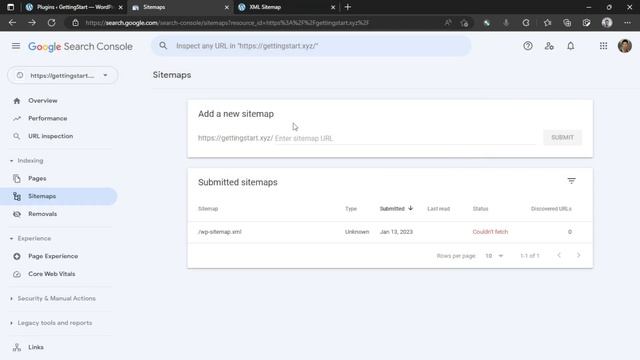Close the Sitemaps browser tab
Screen dimensions: 640x360
(227, 7)
